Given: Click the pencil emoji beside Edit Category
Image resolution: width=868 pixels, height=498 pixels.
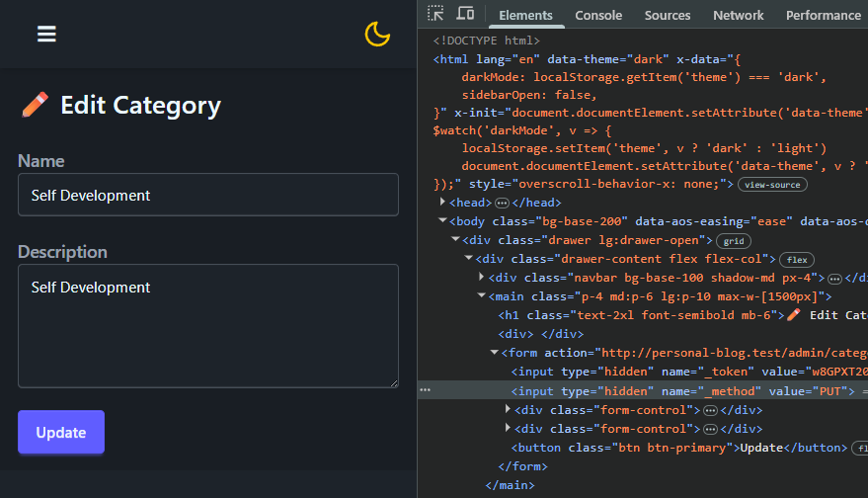Looking at the screenshot, I should click(35, 105).
